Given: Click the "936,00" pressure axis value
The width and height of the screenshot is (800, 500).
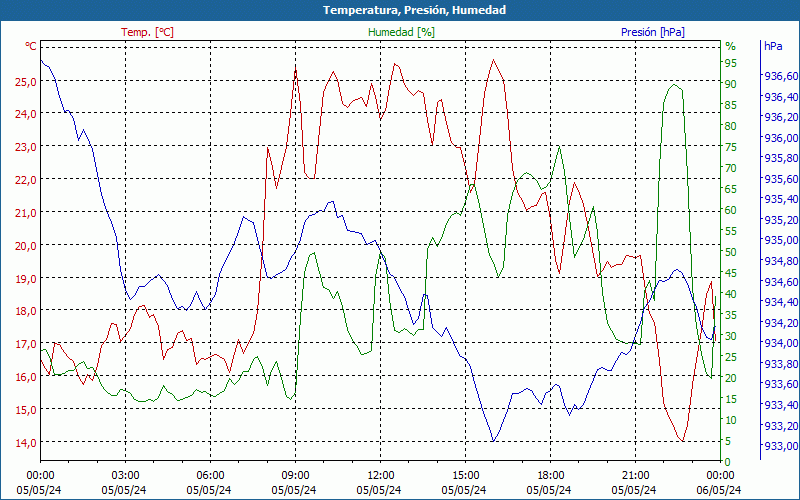Looking at the screenshot, I should [781, 138].
